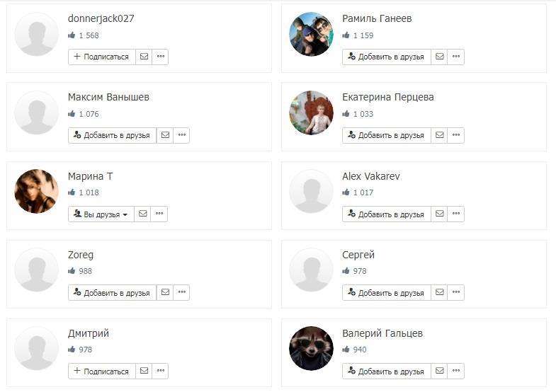Viewport: 556px width, 392px height.
Task: Open the three-dots menu for Рамиль Ганеев
Action: tap(456, 57)
